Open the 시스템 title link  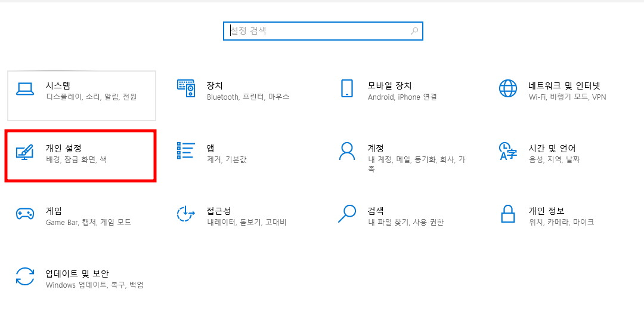[57, 85]
